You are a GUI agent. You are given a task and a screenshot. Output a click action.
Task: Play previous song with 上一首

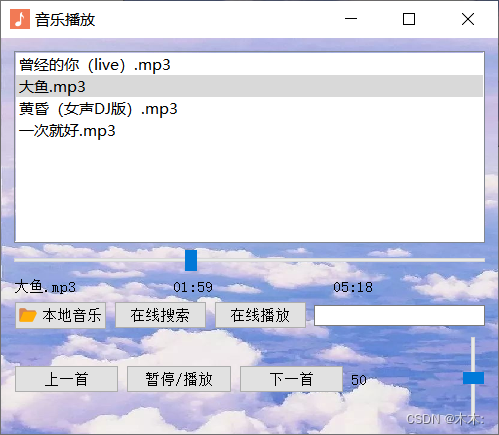tap(66, 379)
